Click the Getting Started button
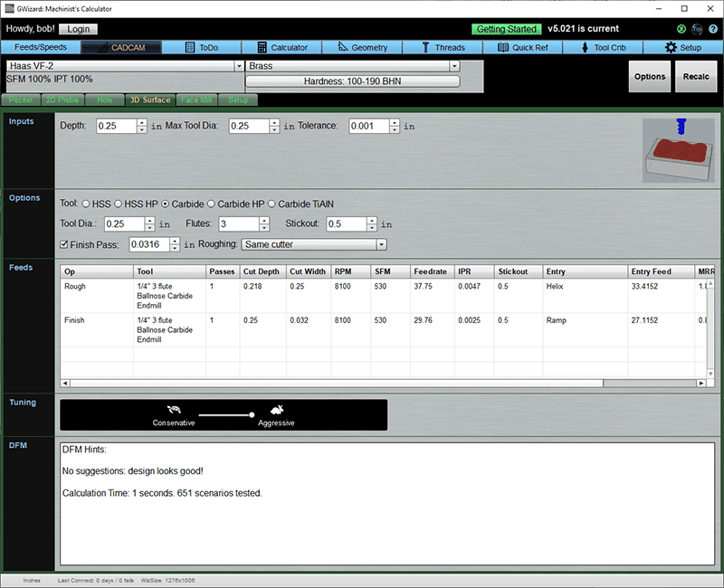Viewport: 724px width, 588px height. (506, 28)
